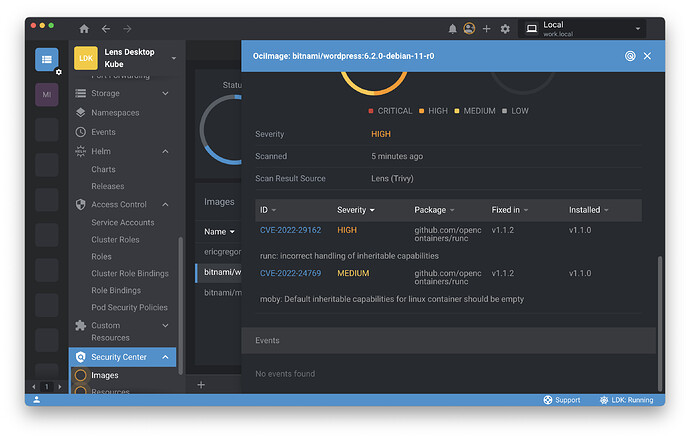The height and width of the screenshot is (438, 690).
Task: Open the notifications bell
Action: pos(452,29)
